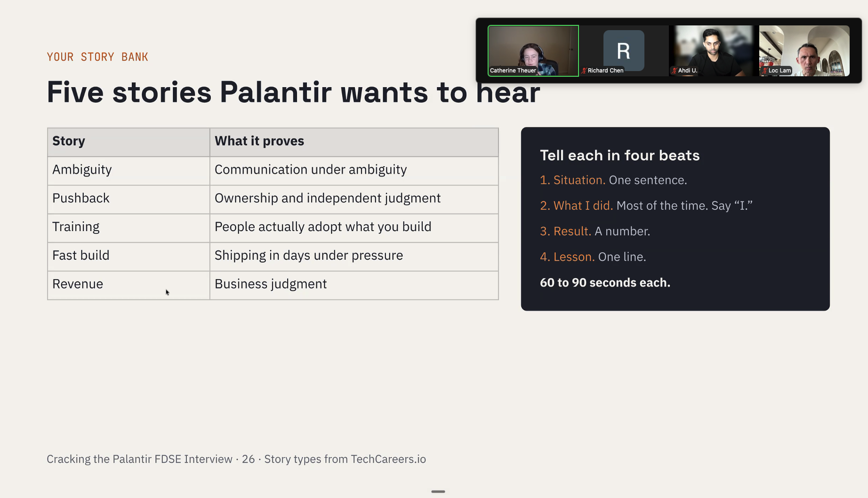Click the bottom center drag handle bar
The width and height of the screenshot is (868, 498).
[438, 491]
